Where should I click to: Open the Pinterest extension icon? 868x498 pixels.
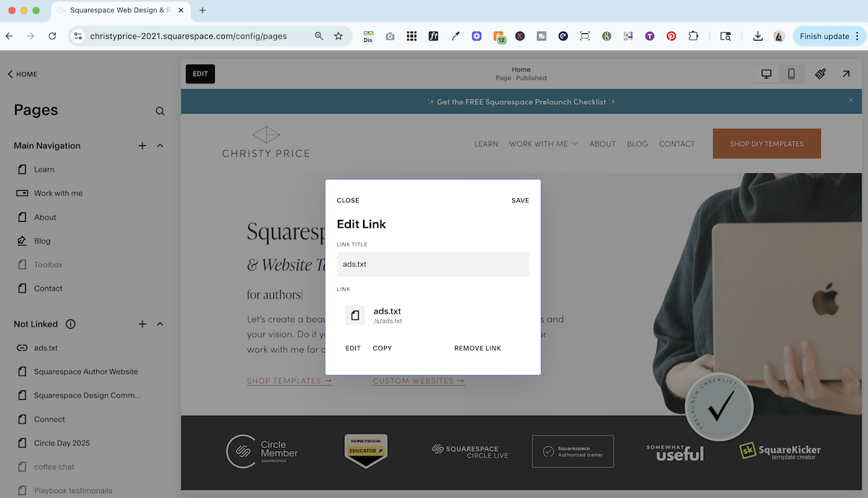click(x=671, y=35)
